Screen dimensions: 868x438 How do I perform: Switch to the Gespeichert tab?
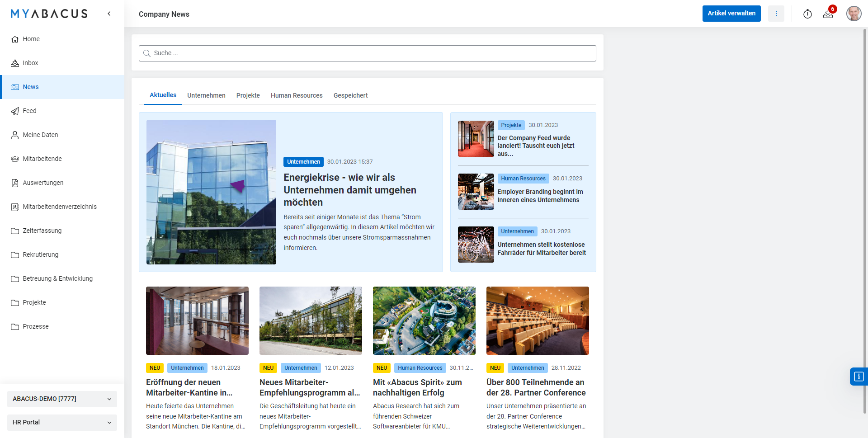point(350,95)
